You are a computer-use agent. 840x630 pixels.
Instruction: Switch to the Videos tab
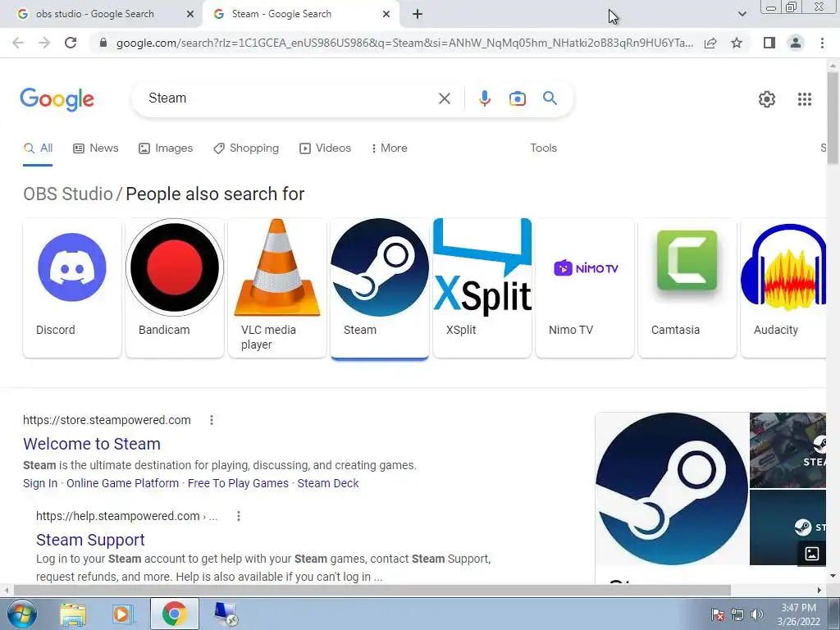coord(325,148)
